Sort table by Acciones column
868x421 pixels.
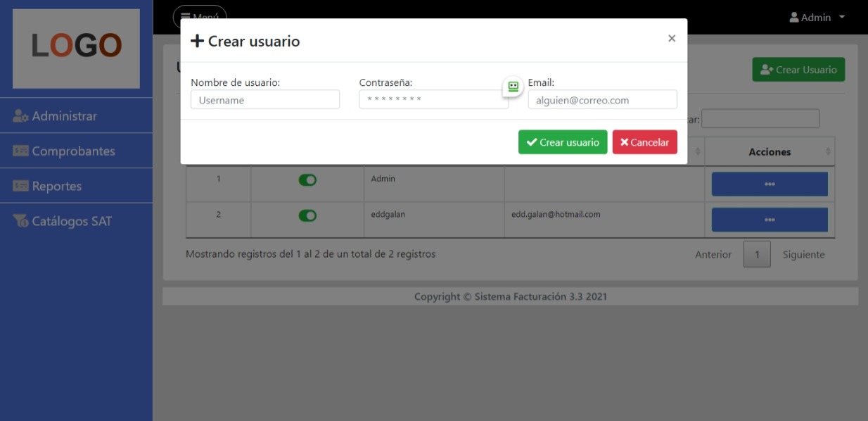click(770, 151)
